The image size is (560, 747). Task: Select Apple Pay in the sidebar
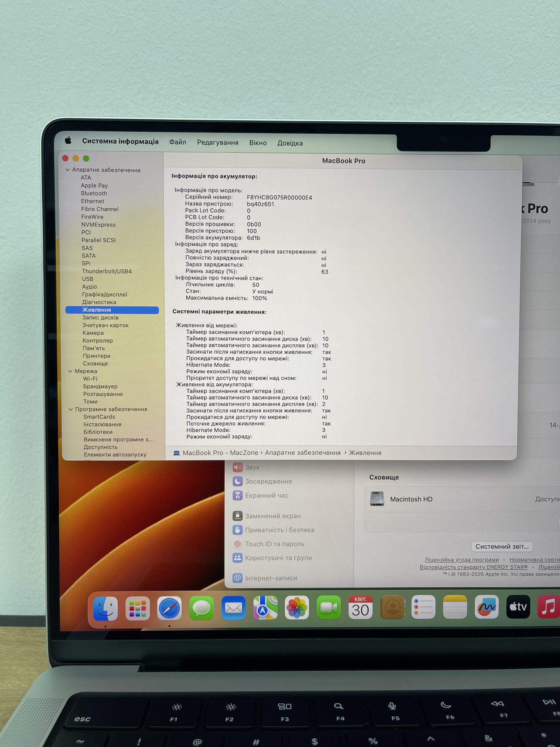(94, 185)
